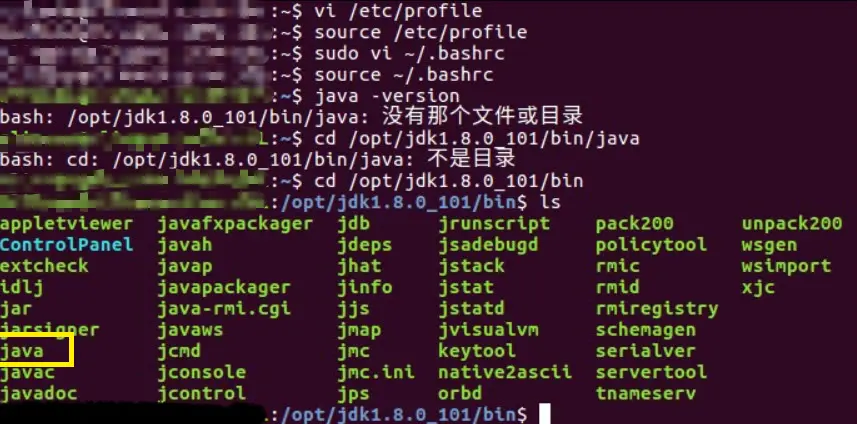
Task: Click the policytool file name
Action: 651,245
